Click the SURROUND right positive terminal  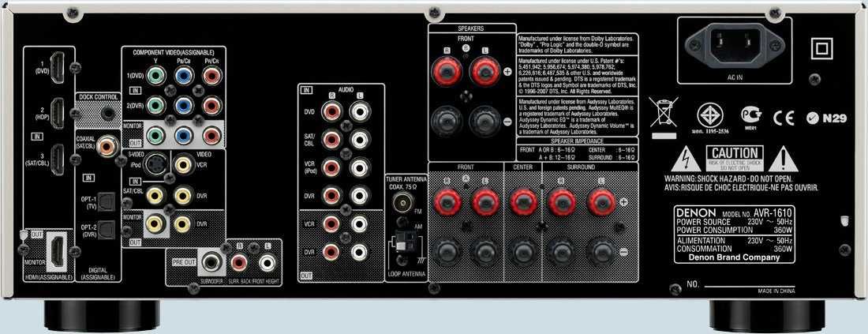561,202
